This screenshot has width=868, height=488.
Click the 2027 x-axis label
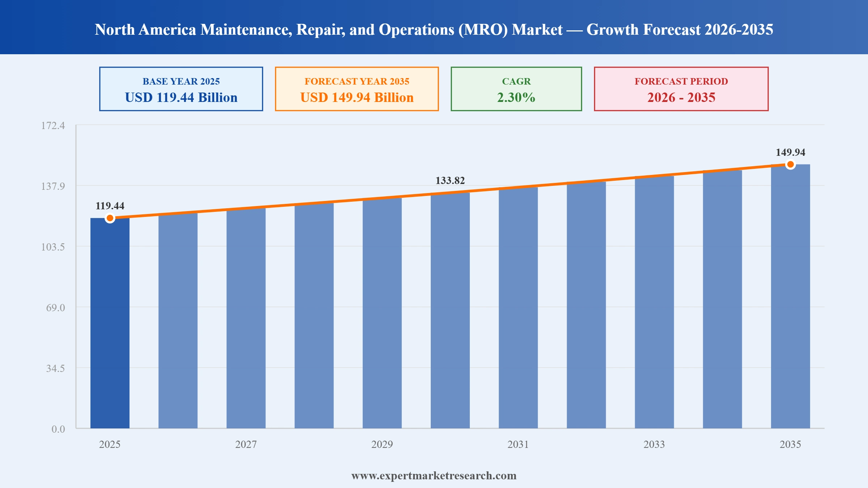click(246, 444)
